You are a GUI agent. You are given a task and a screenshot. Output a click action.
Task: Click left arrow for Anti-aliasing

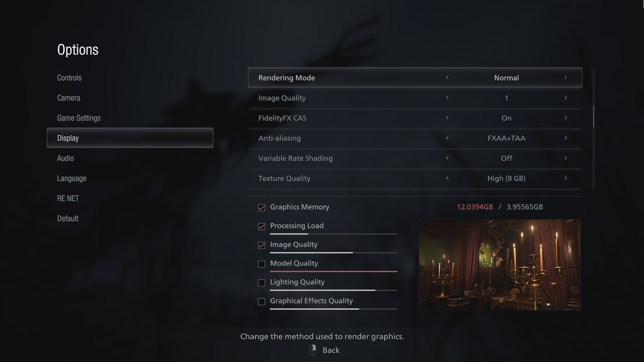click(x=447, y=138)
